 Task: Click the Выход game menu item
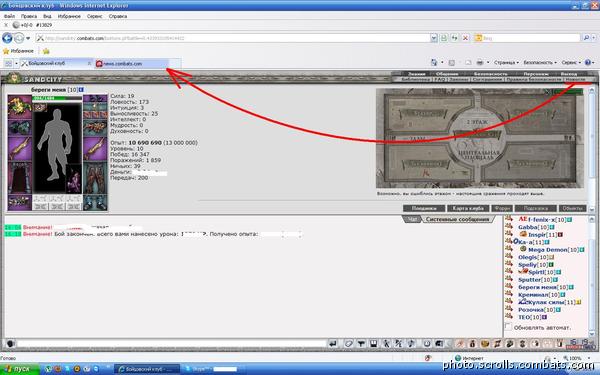point(569,73)
